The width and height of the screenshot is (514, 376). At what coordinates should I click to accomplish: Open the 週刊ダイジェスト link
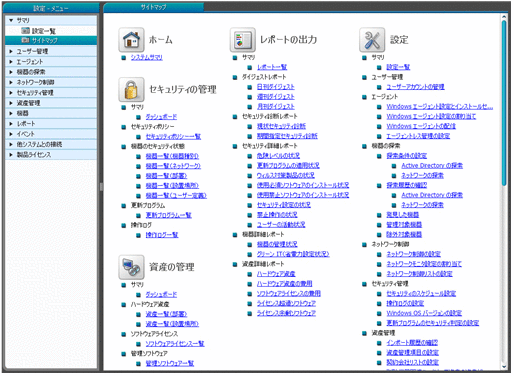(x=276, y=97)
